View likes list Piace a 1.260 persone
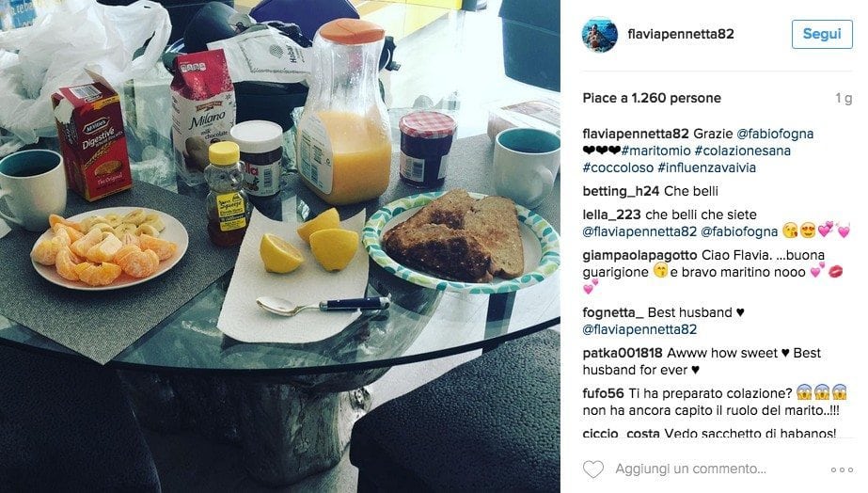868x493 pixels. pos(652,98)
